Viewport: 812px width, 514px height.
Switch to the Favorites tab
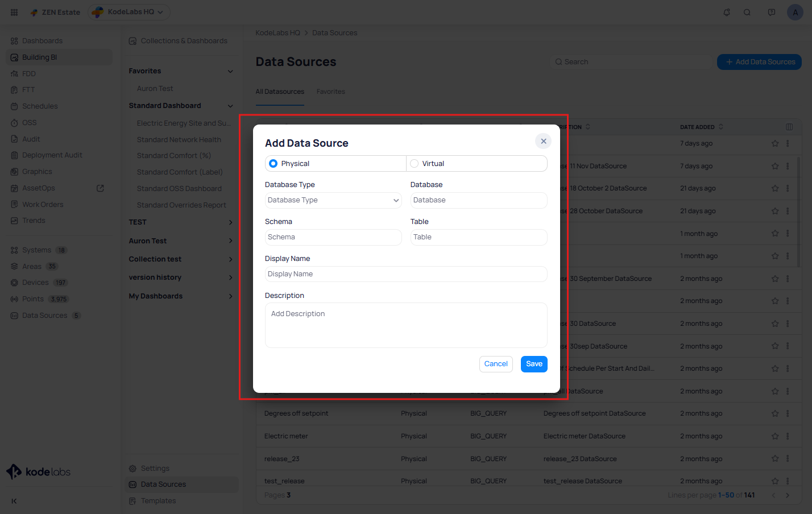pos(330,92)
